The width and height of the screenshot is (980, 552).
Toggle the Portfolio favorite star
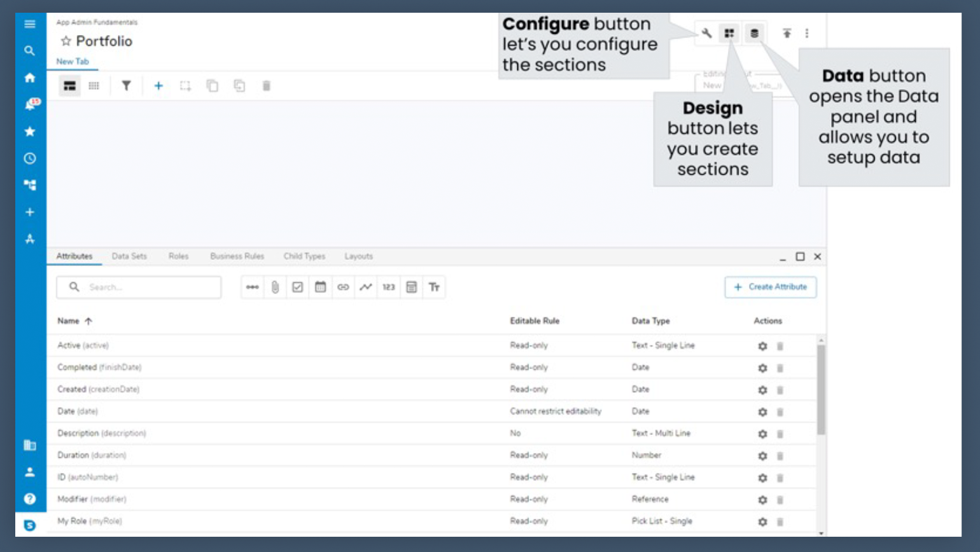tap(66, 41)
